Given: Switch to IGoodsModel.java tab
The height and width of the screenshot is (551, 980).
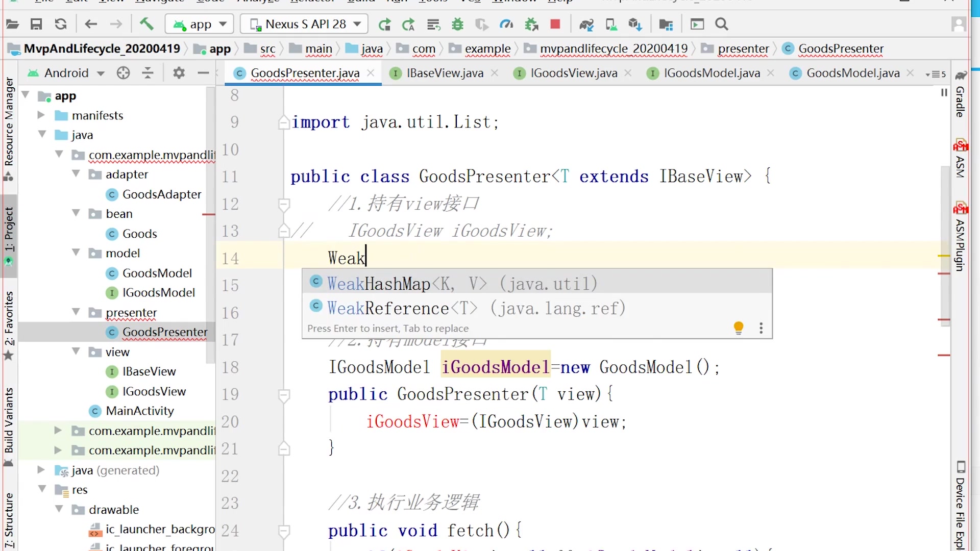Looking at the screenshot, I should point(712,73).
